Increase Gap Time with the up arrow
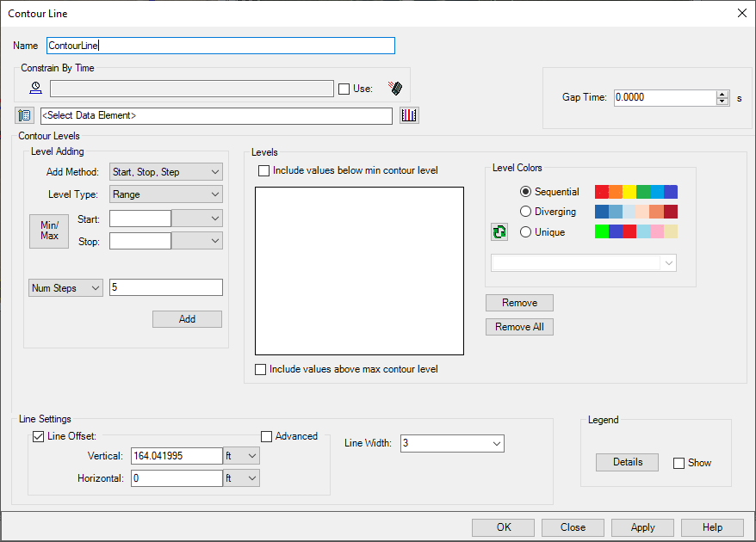The image size is (756, 542). pos(722,94)
